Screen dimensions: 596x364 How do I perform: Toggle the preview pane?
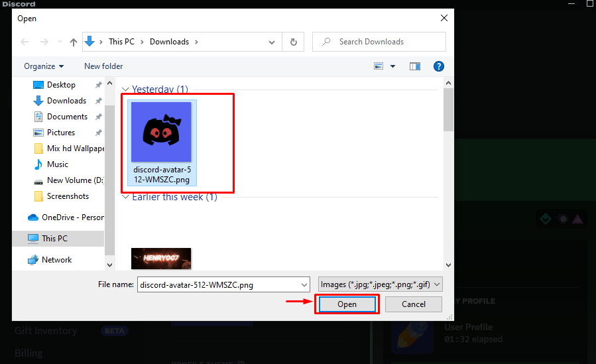tap(415, 66)
